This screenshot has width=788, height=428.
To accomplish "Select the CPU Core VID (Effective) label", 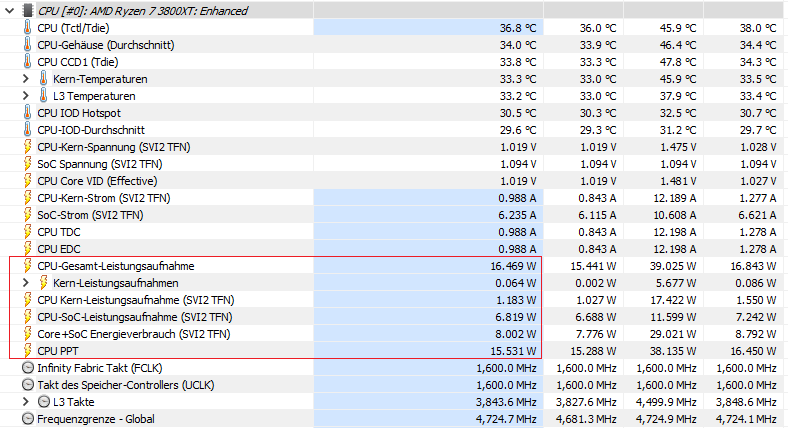I will point(97,181).
